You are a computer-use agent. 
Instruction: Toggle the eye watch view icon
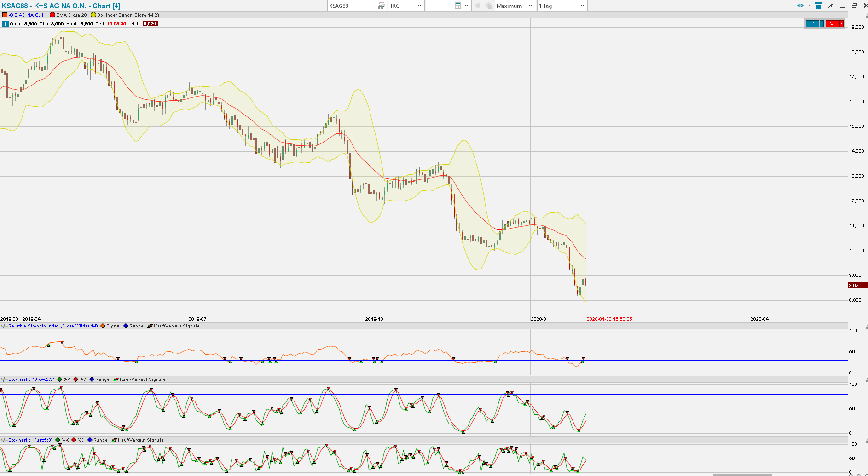pyautogui.click(x=800, y=6)
